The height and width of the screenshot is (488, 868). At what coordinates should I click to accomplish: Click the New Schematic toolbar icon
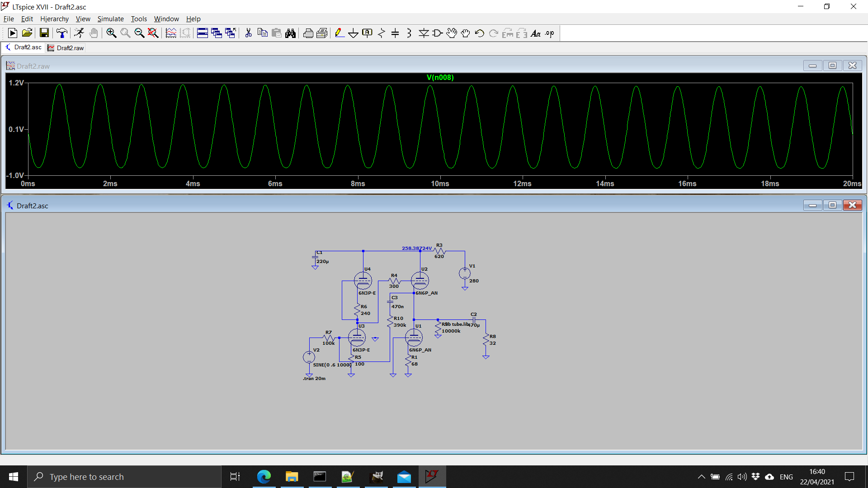(x=13, y=33)
